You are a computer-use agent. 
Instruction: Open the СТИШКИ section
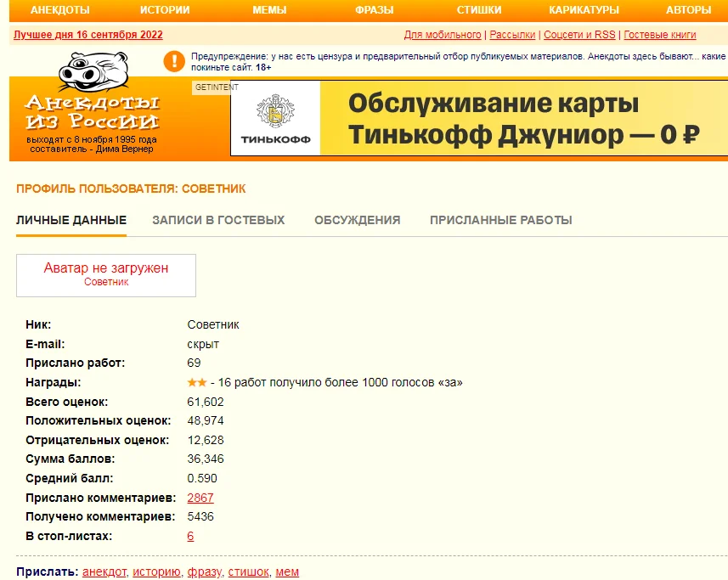(479, 10)
